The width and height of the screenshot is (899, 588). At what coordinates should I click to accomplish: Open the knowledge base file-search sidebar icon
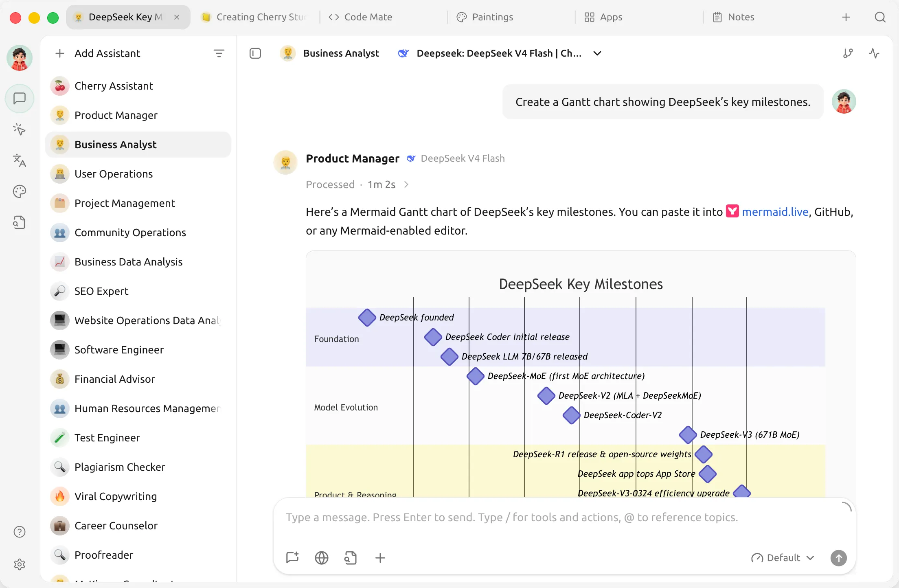point(20,222)
